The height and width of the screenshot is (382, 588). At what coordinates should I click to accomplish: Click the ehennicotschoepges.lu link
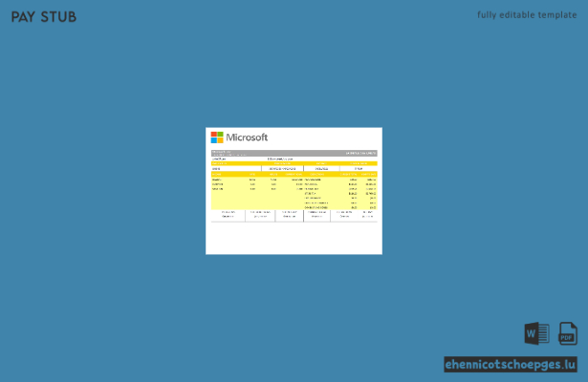pyautogui.click(x=511, y=365)
